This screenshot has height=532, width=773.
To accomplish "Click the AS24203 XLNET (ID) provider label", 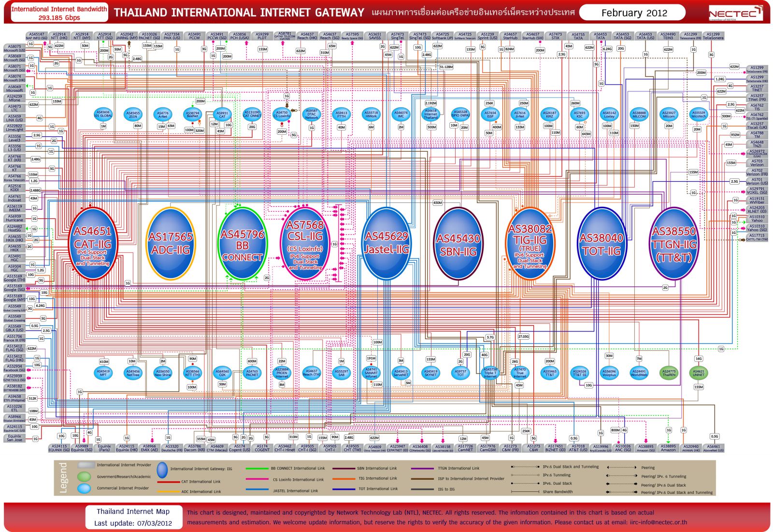I will coord(757,210).
